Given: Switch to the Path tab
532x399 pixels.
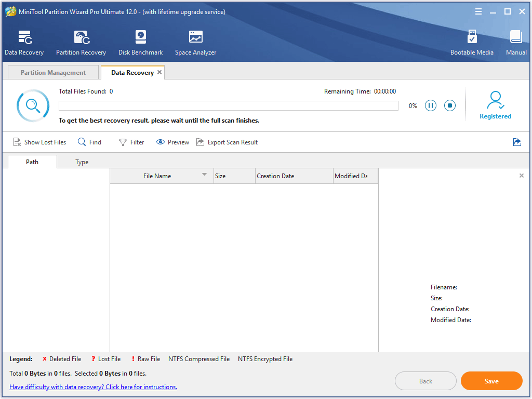Looking at the screenshot, I should (32, 162).
